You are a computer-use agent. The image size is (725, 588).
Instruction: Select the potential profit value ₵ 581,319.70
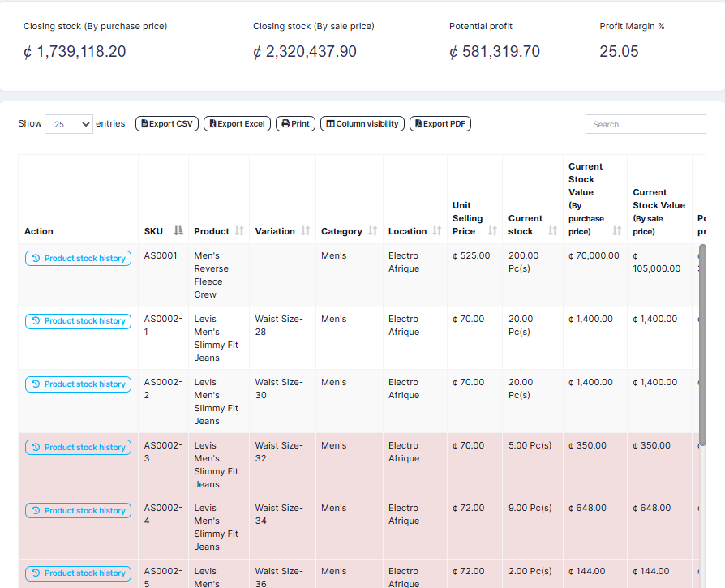point(495,51)
